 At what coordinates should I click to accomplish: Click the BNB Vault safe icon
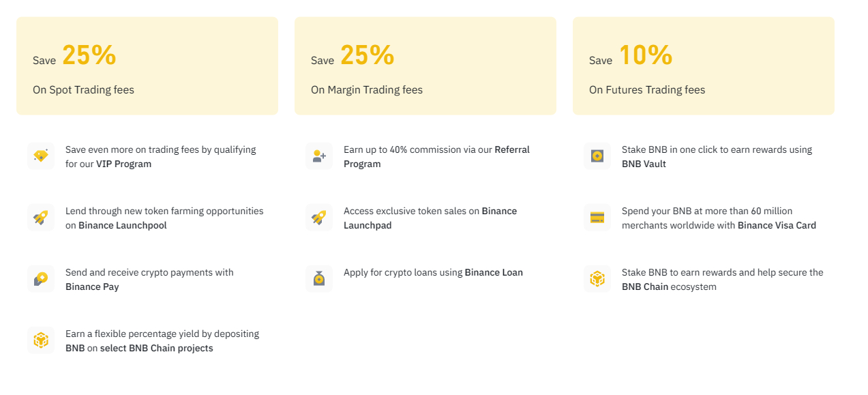pyautogui.click(x=597, y=156)
